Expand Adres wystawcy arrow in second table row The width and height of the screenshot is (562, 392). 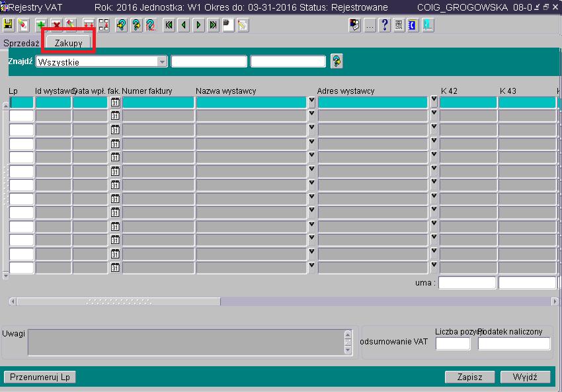[x=434, y=114]
